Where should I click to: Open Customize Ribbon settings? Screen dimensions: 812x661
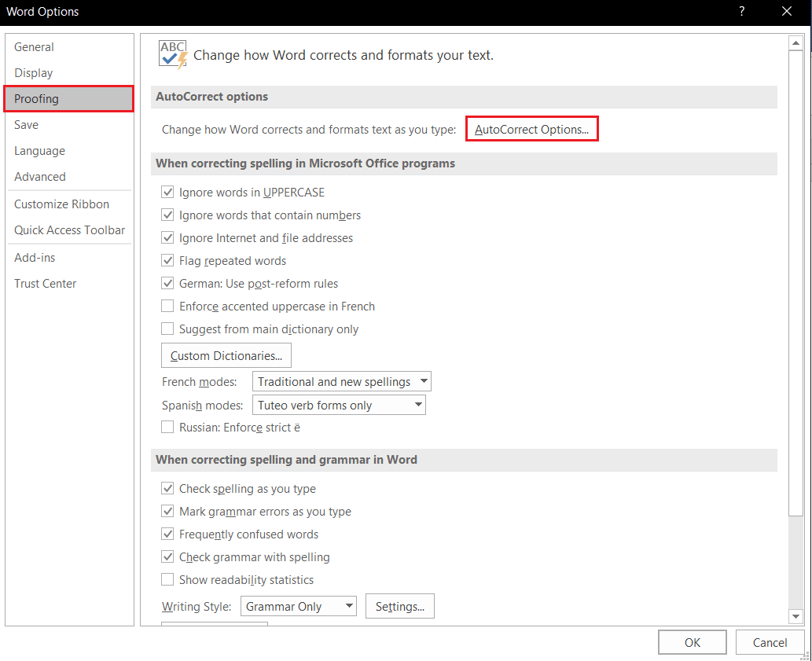point(61,204)
